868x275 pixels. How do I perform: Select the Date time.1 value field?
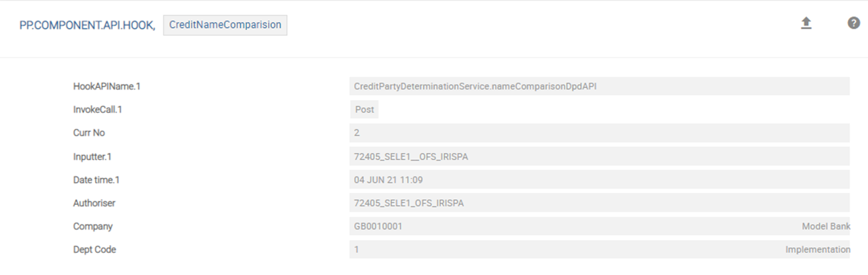point(600,179)
